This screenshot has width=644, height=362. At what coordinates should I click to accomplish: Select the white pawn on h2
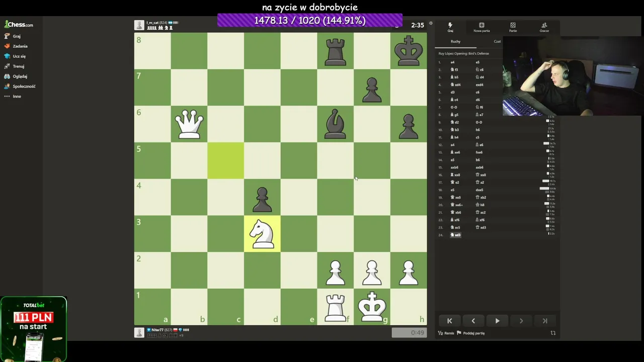(x=409, y=270)
